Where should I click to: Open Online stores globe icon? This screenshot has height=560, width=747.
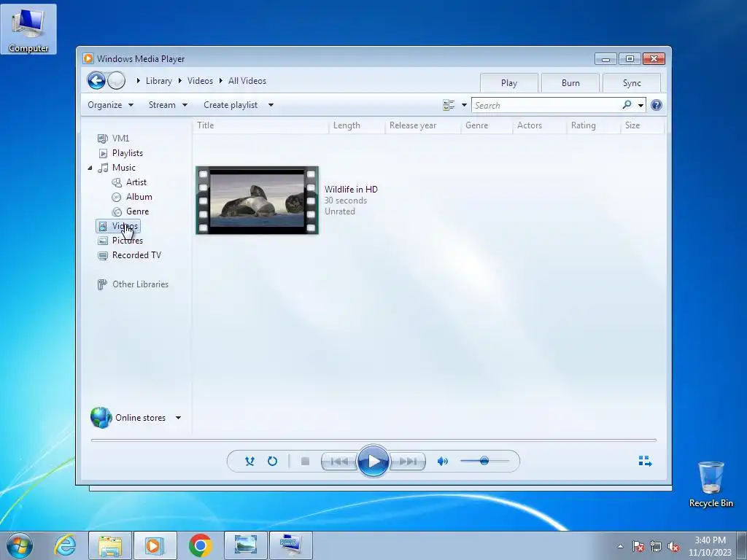pyautogui.click(x=101, y=418)
